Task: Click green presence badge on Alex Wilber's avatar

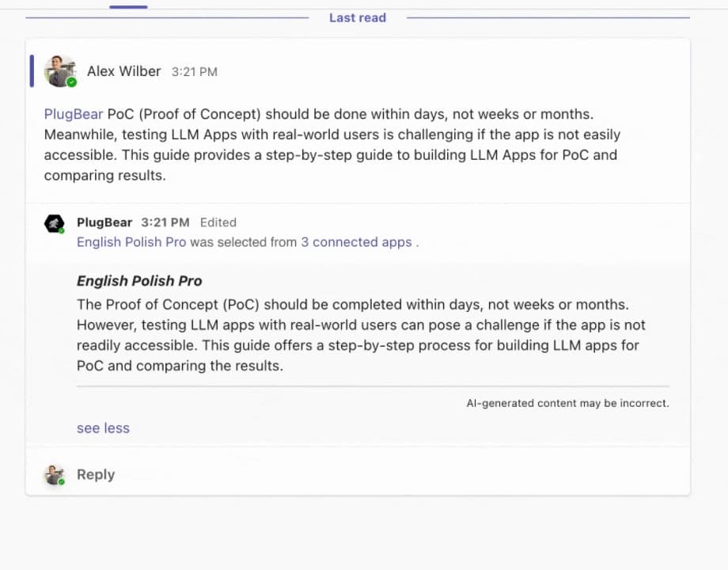Action: (71, 82)
